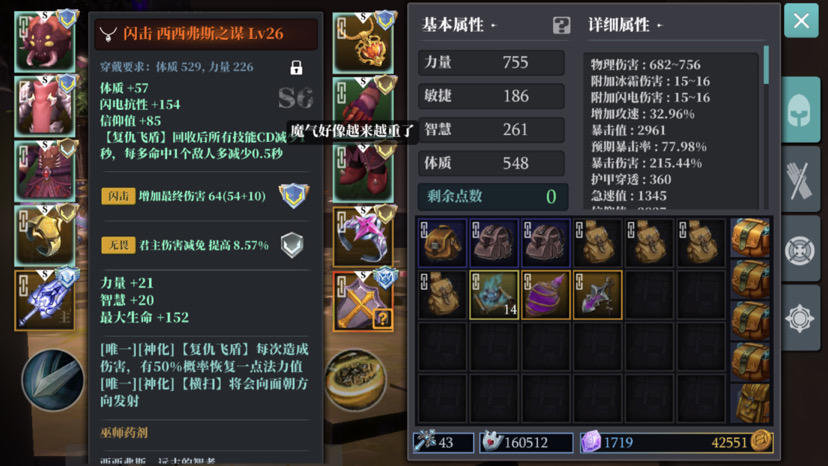Select the golden amulet necklace slot
This screenshot has height=466, width=828.
pos(363,43)
